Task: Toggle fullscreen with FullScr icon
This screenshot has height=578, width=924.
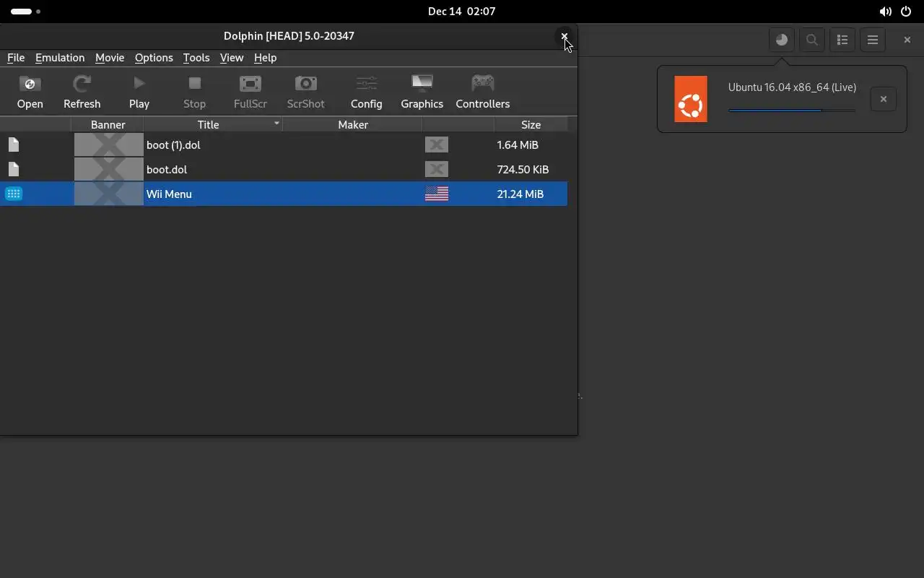Action: (x=250, y=92)
